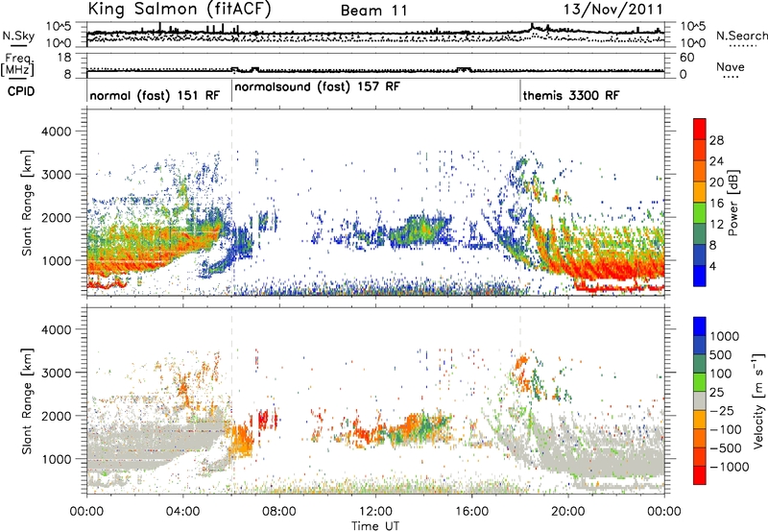
Task: Click the '18' tick on frequency axis
Action: click(x=64, y=58)
